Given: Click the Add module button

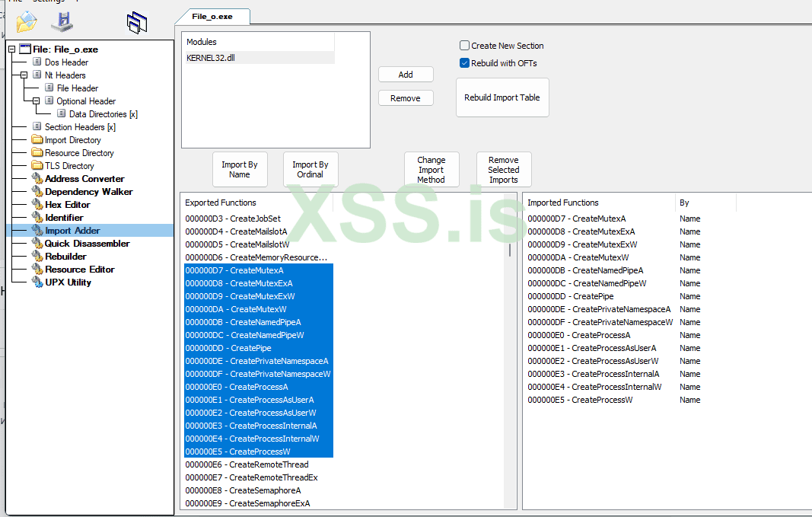Looking at the screenshot, I should click(x=406, y=75).
